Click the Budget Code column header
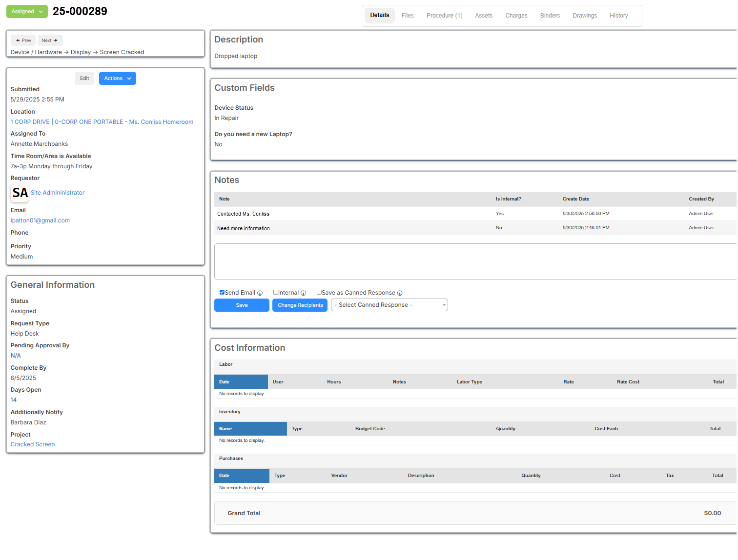 click(370, 429)
